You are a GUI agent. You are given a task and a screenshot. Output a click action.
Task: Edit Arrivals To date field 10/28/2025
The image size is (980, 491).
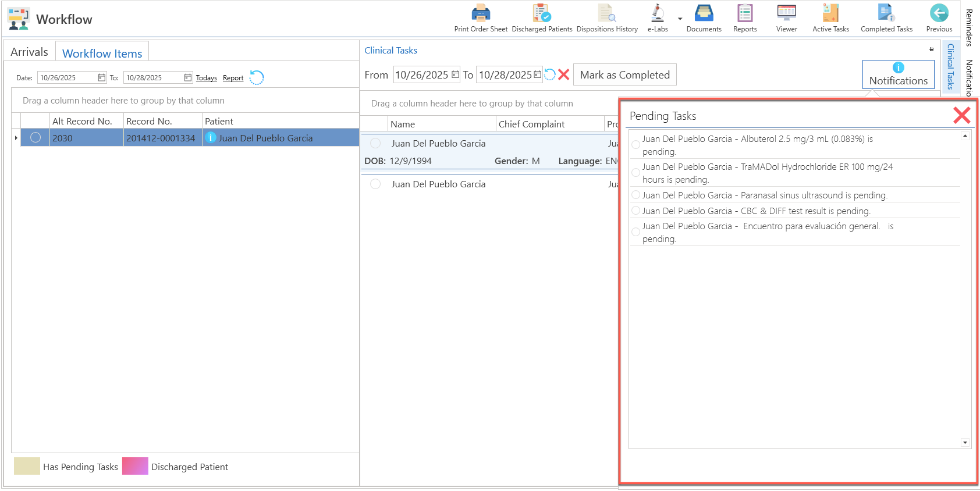[153, 77]
